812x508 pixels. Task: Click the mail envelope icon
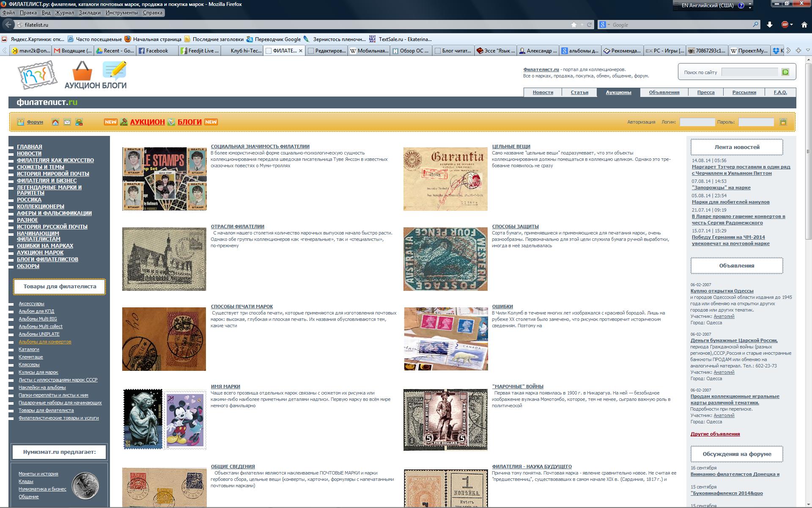[67, 122]
